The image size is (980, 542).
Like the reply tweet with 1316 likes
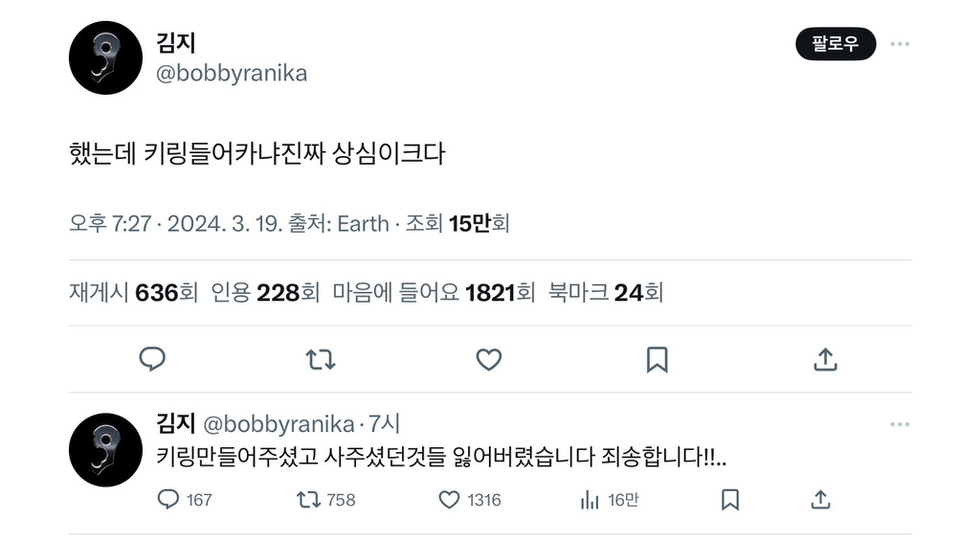coord(449,499)
